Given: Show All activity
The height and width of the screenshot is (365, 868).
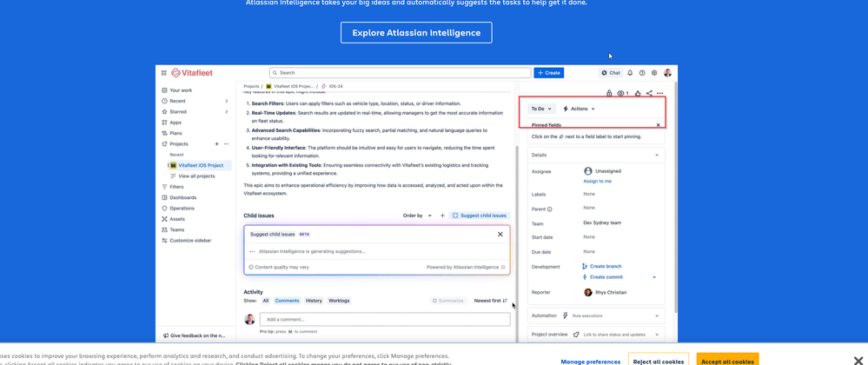Looking at the screenshot, I should point(266,301).
